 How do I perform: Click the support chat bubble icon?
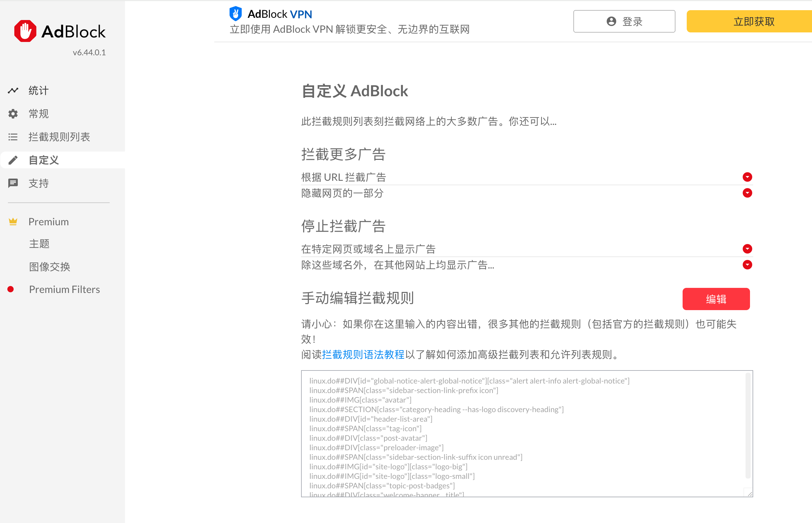pyautogui.click(x=13, y=183)
